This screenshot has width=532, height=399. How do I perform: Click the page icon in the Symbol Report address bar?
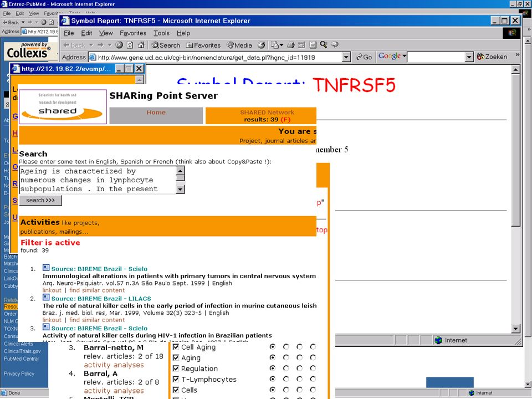click(x=93, y=57)
